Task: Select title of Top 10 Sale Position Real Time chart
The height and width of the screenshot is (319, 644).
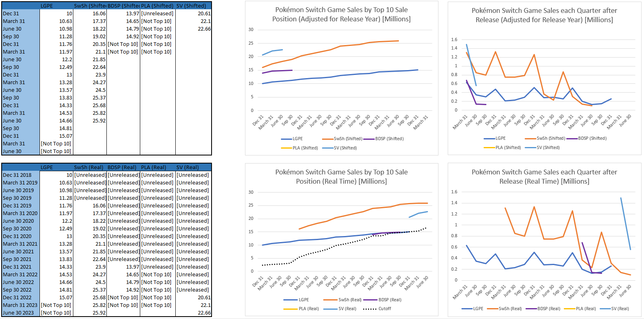Action: [x=341, y=176]
